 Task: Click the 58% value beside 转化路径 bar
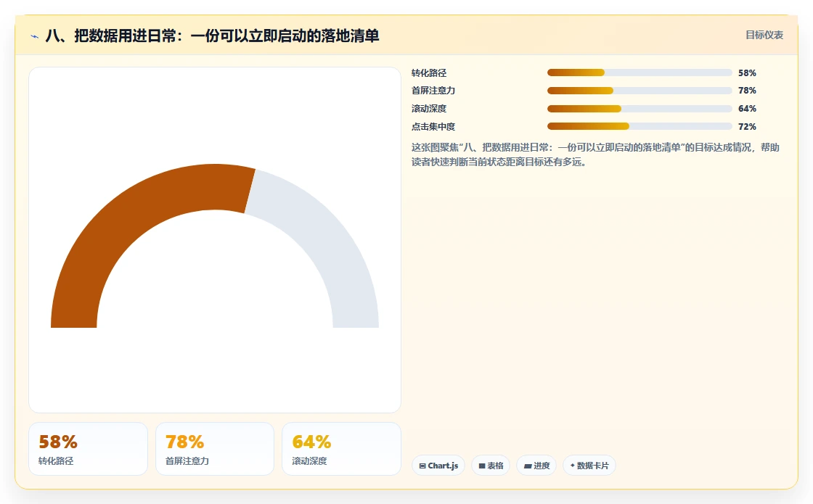747,73
